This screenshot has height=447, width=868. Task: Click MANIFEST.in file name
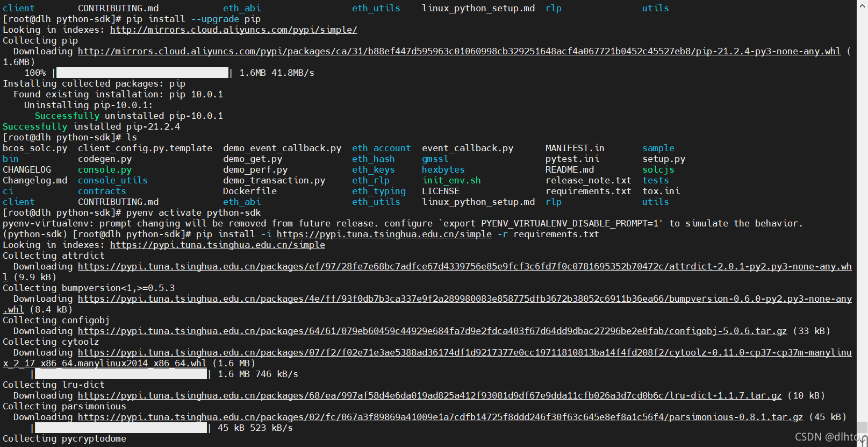tap(575, 148)
